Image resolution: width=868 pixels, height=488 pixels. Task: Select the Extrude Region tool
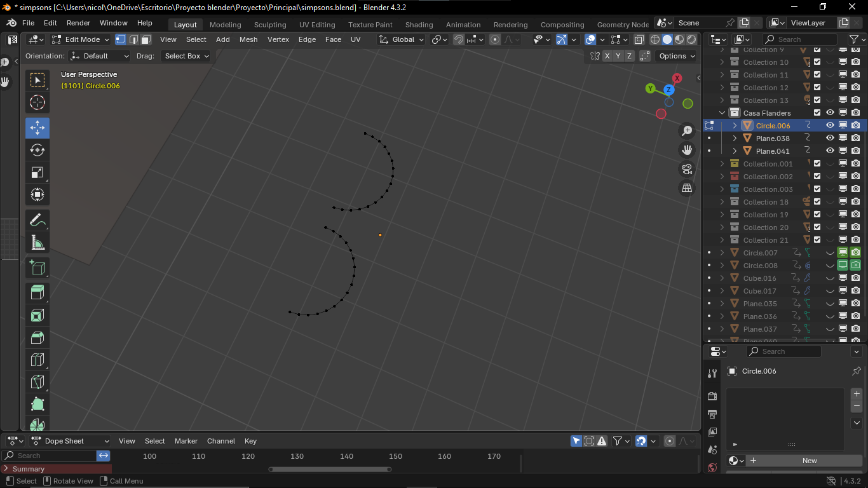pos(37,293)
